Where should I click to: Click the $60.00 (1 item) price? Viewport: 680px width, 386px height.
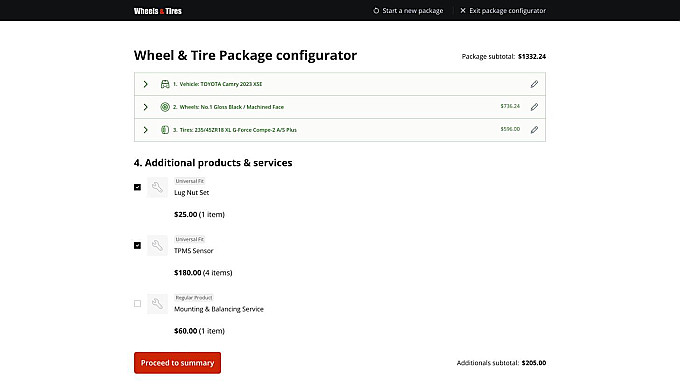199,331
